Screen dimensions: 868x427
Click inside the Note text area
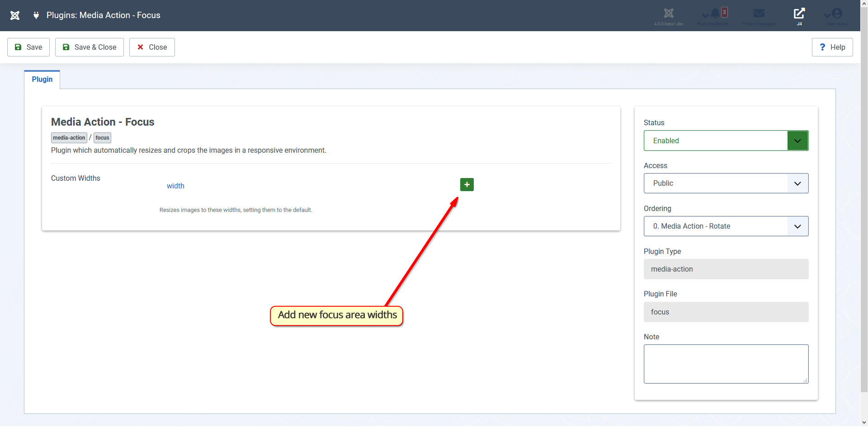point(726,364)
